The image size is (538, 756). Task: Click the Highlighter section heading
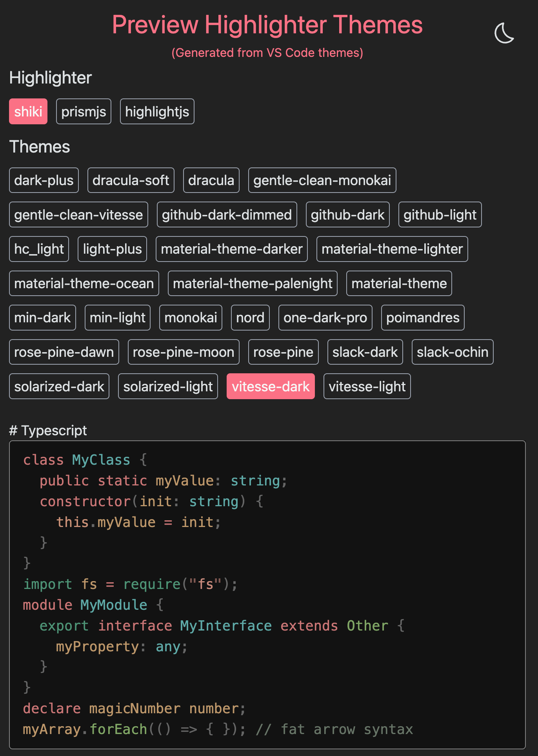coord(51,78)
